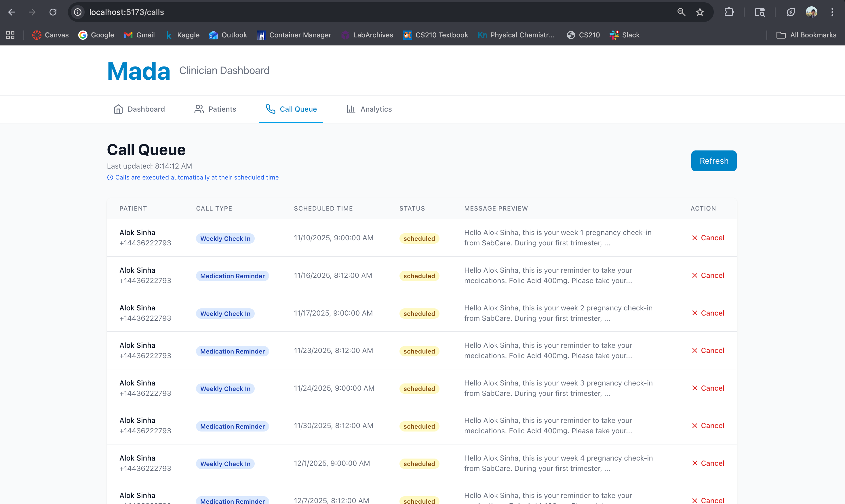Bookmark this page with the star icon

pos(700,12)
